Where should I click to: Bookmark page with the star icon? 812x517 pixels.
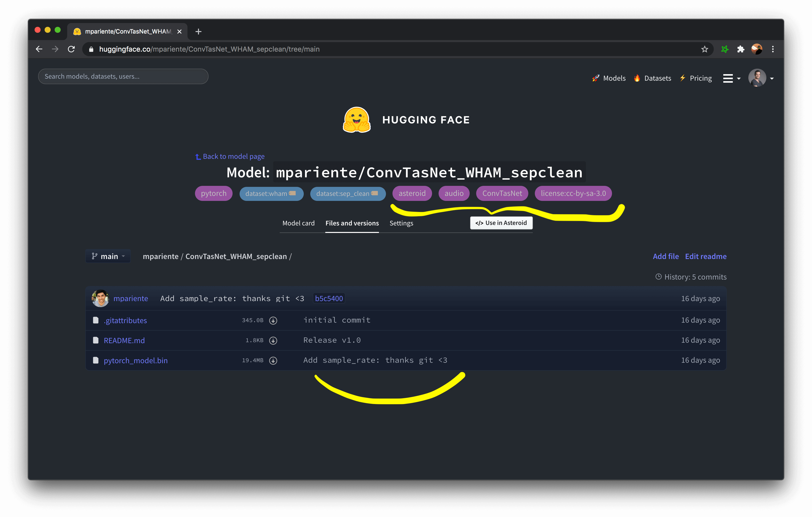704,49
